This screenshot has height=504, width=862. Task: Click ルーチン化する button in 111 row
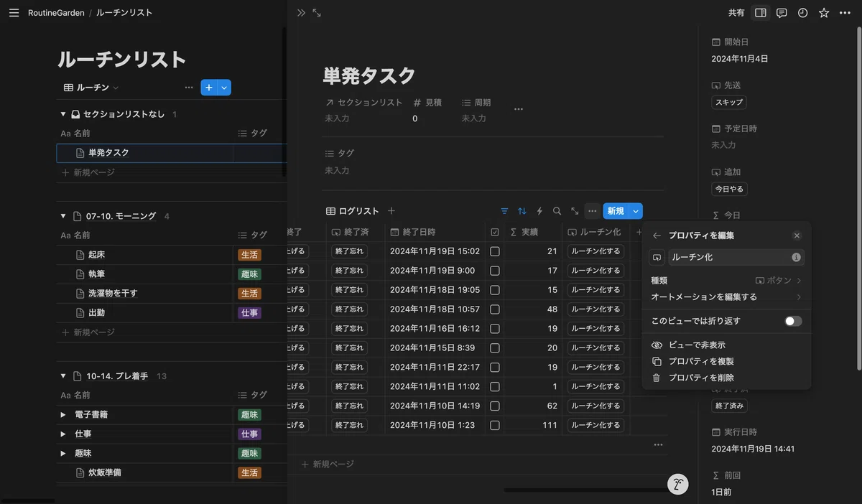[x=595, y=425]
